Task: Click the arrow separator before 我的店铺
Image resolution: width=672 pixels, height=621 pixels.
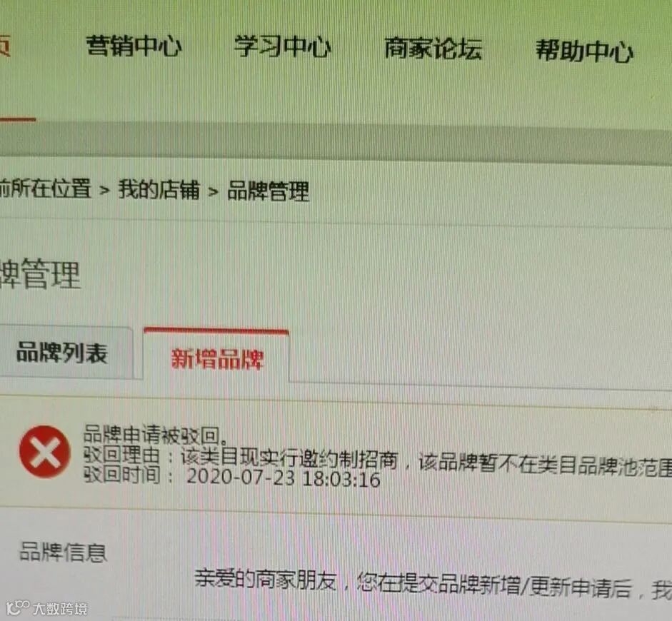Action: click(x=104, y=190)
